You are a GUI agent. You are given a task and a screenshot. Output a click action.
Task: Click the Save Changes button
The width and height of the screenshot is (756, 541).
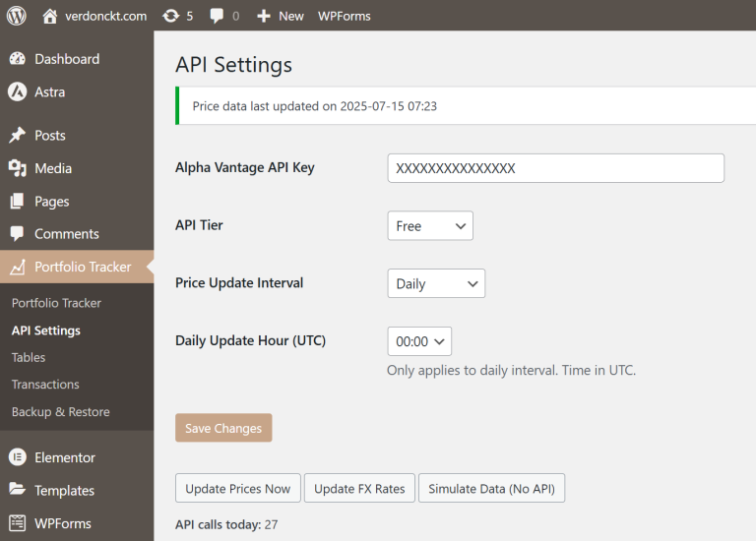223,428
